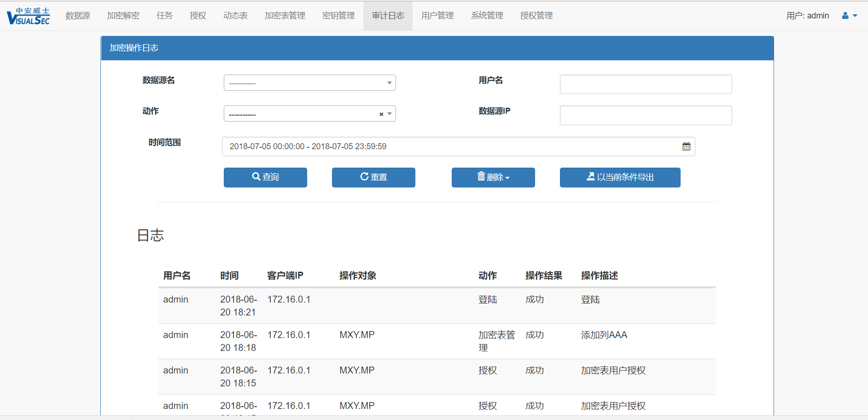Click the 用户名 column header

point(177,275)
